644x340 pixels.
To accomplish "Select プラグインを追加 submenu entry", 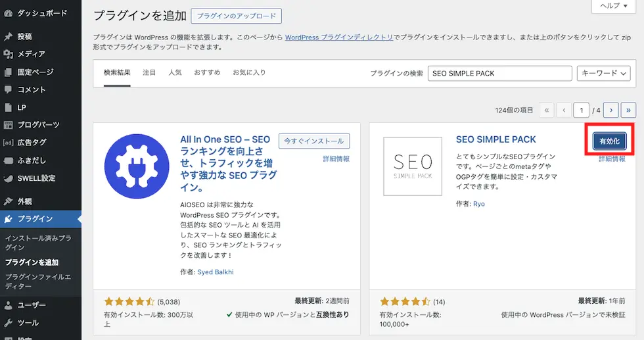I will point(32,262).
